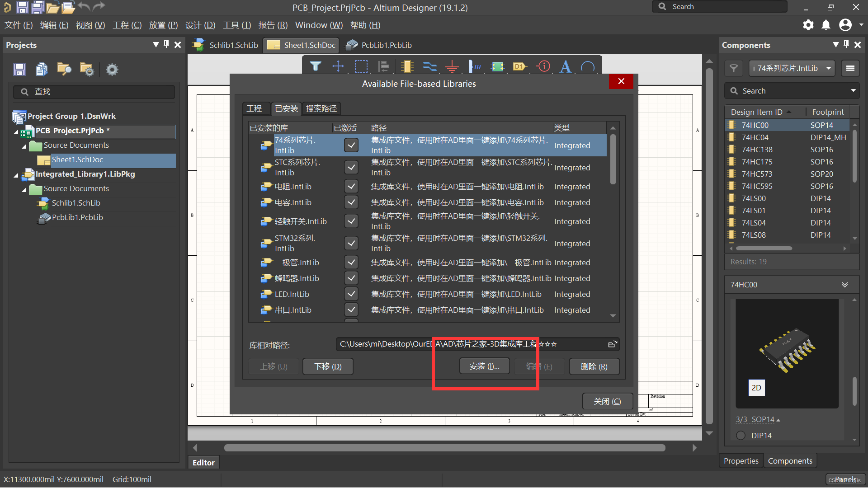868x488 pixels.
Task: Click the filter funnel icon in schematic toolbar
Action: click(x=316, y=66)
